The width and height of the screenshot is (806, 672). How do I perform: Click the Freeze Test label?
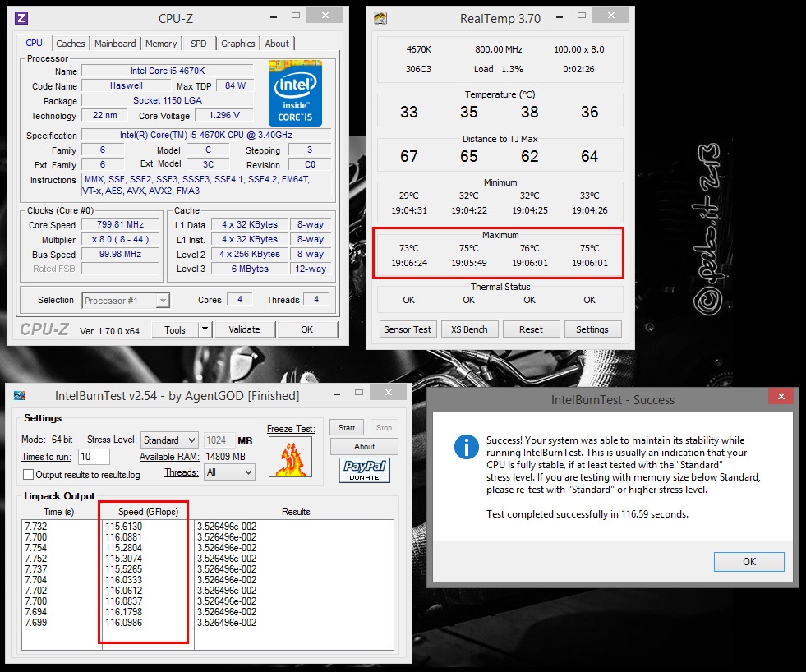point(291,429)
